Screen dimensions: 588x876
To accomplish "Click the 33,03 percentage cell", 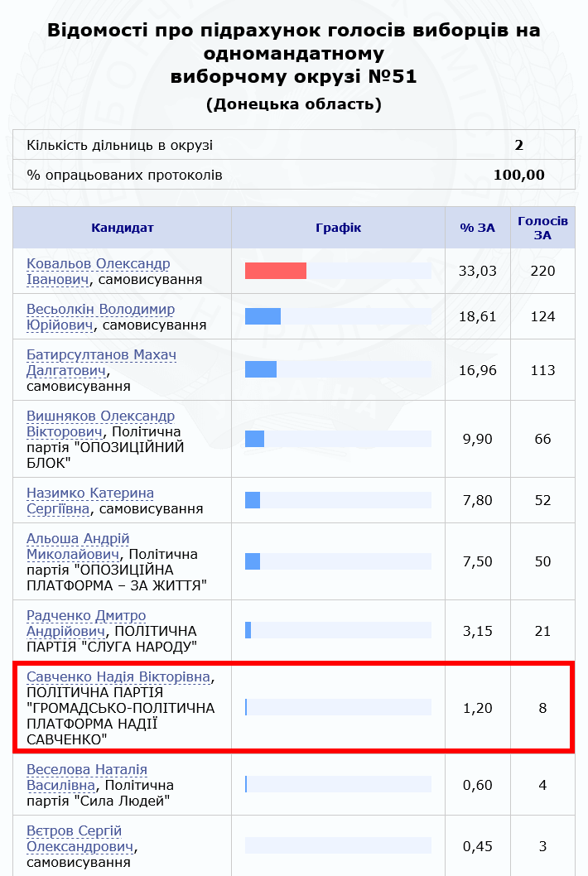I will (477, 271).
